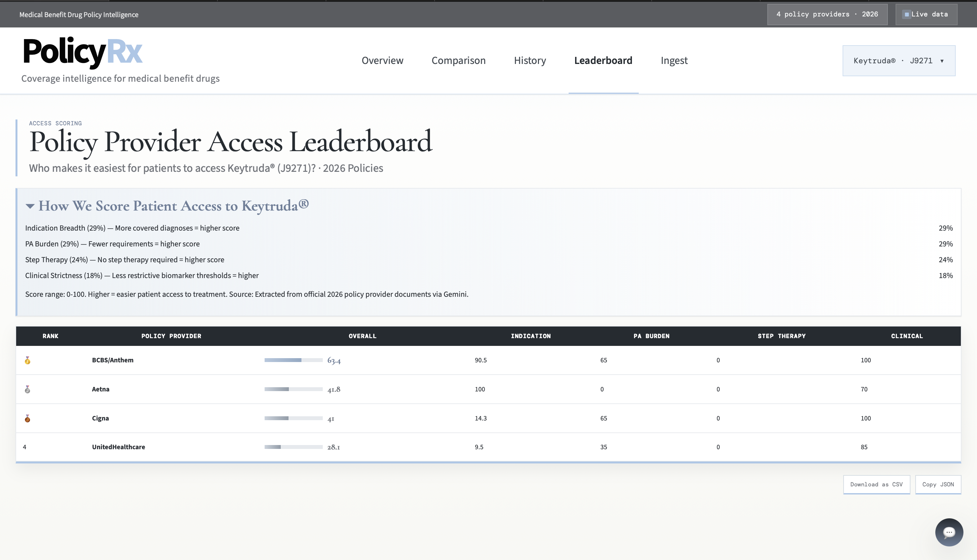This screenshot has width=977, height=560.
Task: Click the gold medal icon for BCBS/Anthem
Action: pos(27,360)
